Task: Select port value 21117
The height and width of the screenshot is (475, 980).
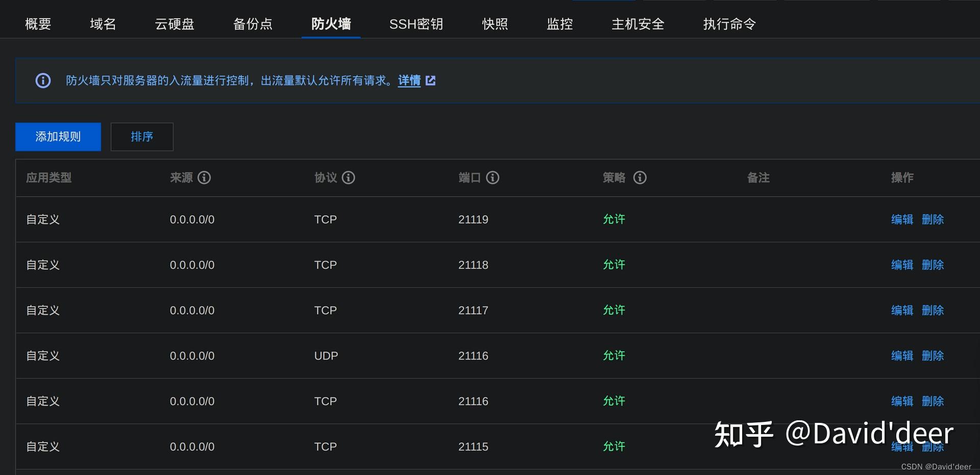Action: point(473,311)
